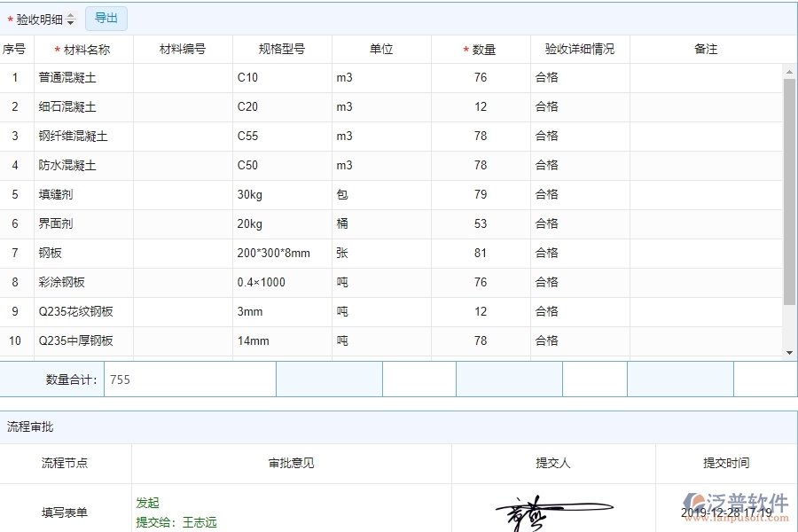Click the 规格型号 column header
Screen dimensions: 798x532
coord(281,49)
